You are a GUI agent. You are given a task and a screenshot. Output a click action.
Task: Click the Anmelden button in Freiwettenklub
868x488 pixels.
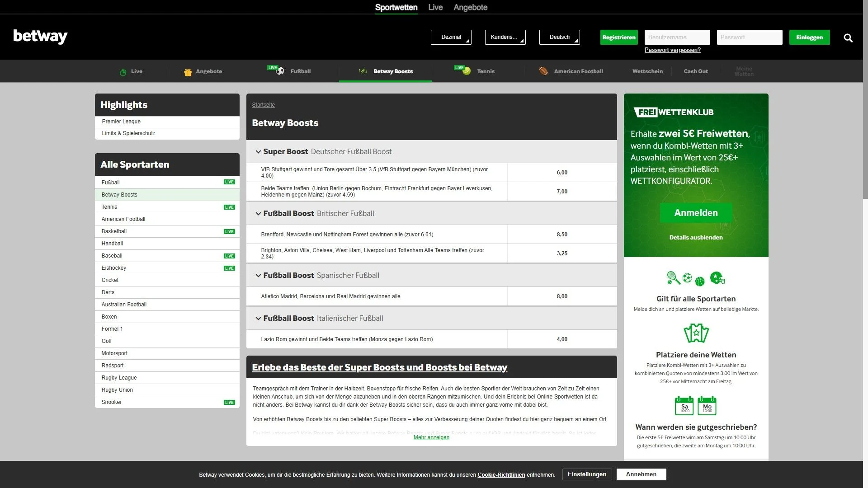coord(696,213)
